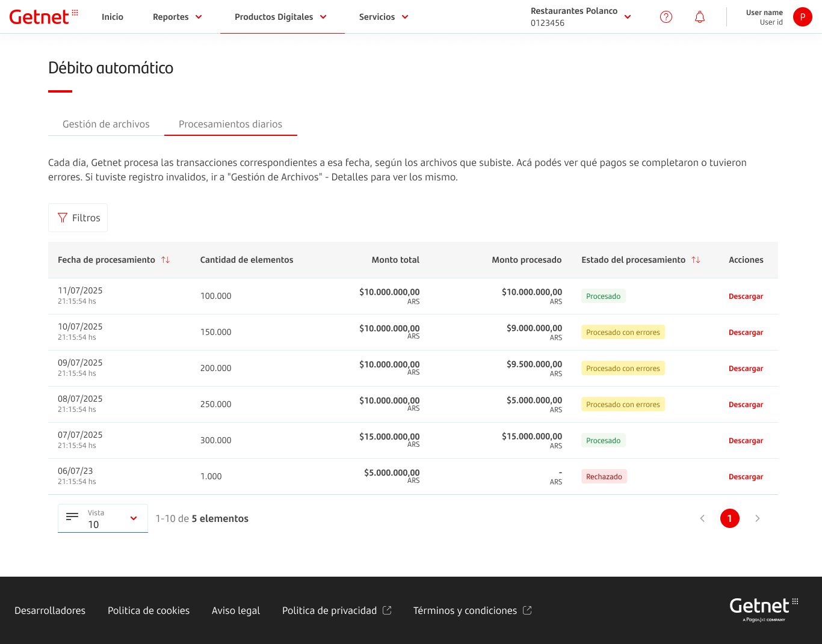Go to next page arrow
The image size is (822, 644).
pos(758,518)
